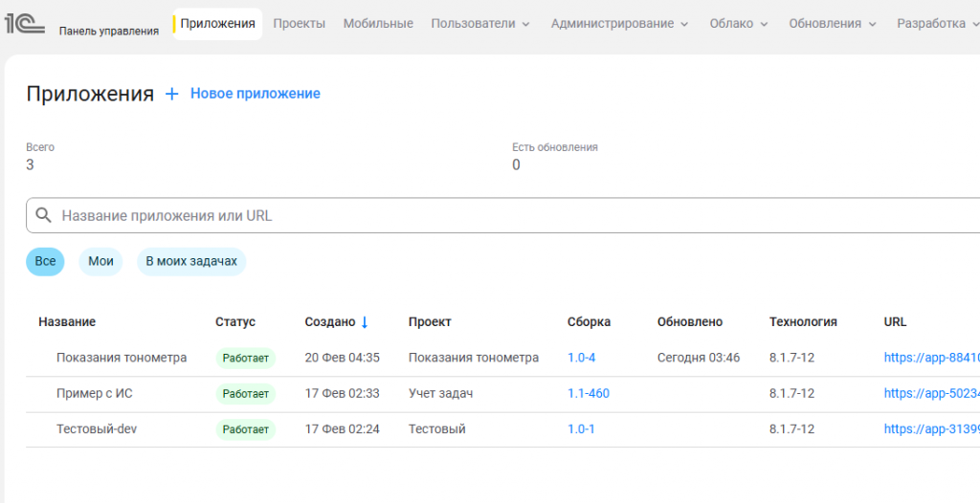
Task: Toggle the Все filter chip
Action: [45, 261]
